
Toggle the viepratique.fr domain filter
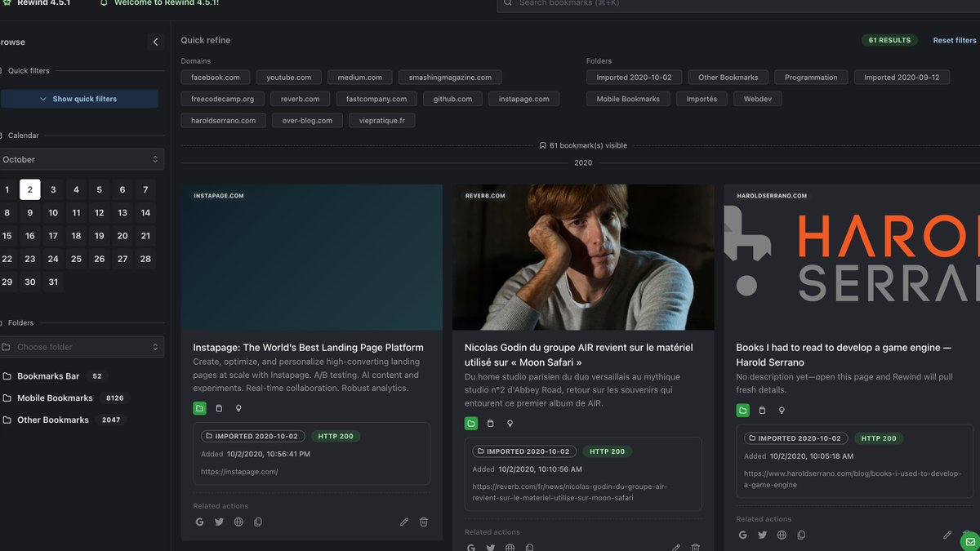point(382,120)
